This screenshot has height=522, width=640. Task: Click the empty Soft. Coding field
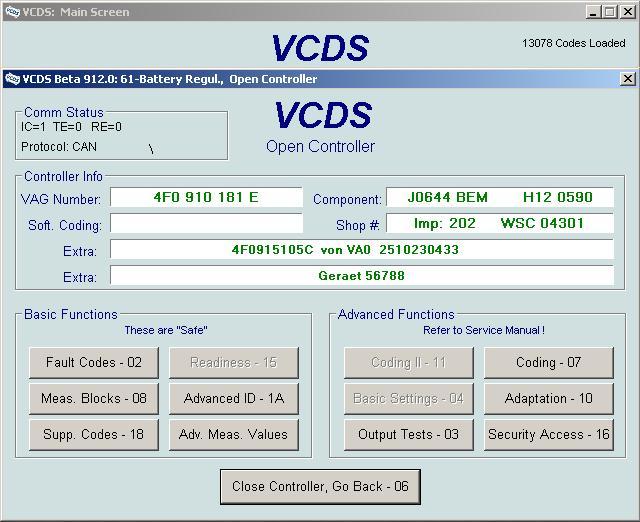tap(206, 224)
